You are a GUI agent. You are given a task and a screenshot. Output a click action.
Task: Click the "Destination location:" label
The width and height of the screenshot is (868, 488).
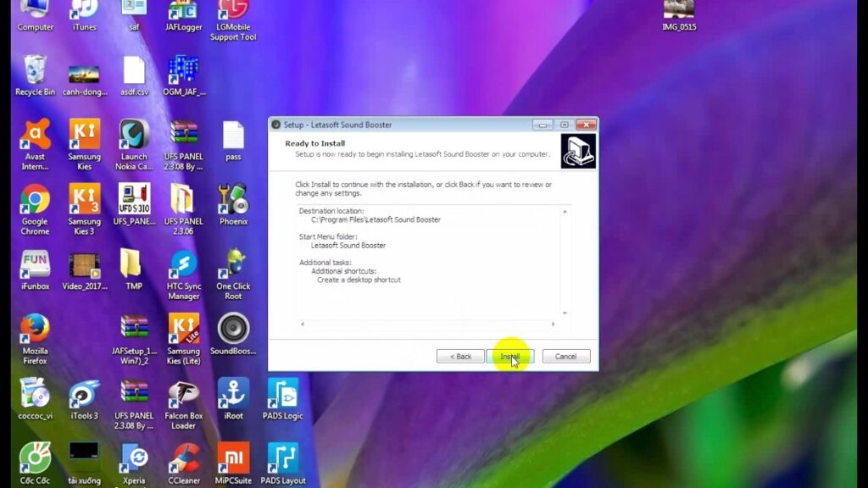(331, 211)
